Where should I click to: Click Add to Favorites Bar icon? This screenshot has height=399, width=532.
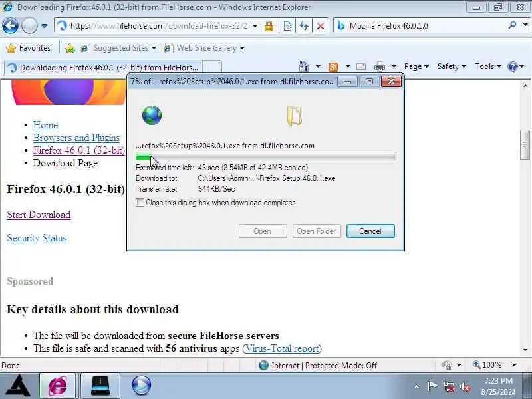point(70,48)
